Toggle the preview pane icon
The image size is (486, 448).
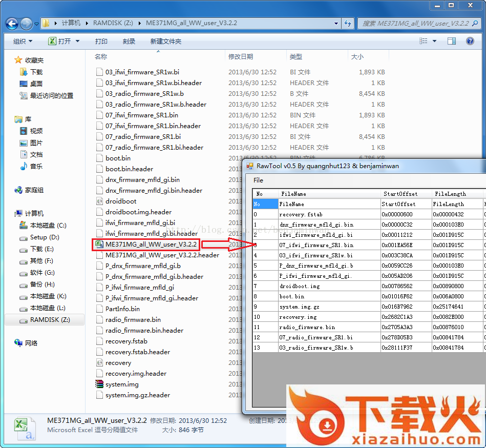coord(452,41)
